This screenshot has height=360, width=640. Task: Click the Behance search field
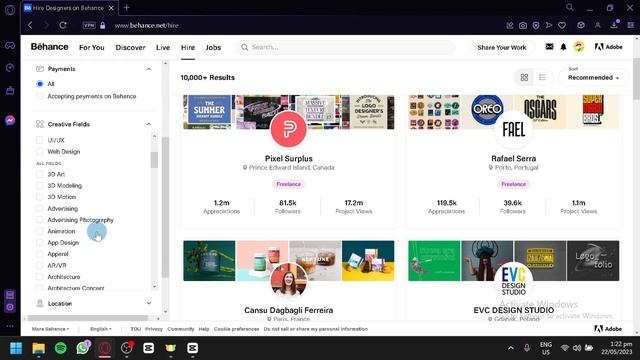(x=345, y=47)
